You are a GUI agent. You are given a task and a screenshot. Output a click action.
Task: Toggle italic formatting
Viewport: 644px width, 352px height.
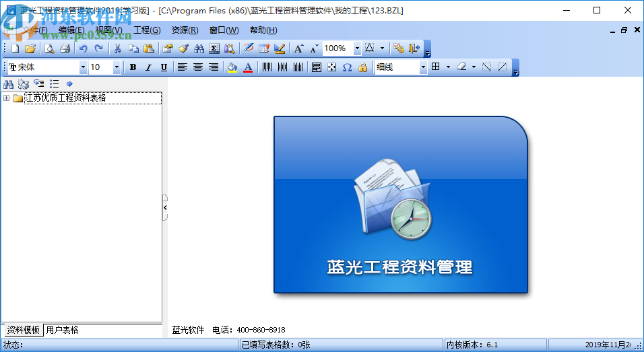[148, 67]
